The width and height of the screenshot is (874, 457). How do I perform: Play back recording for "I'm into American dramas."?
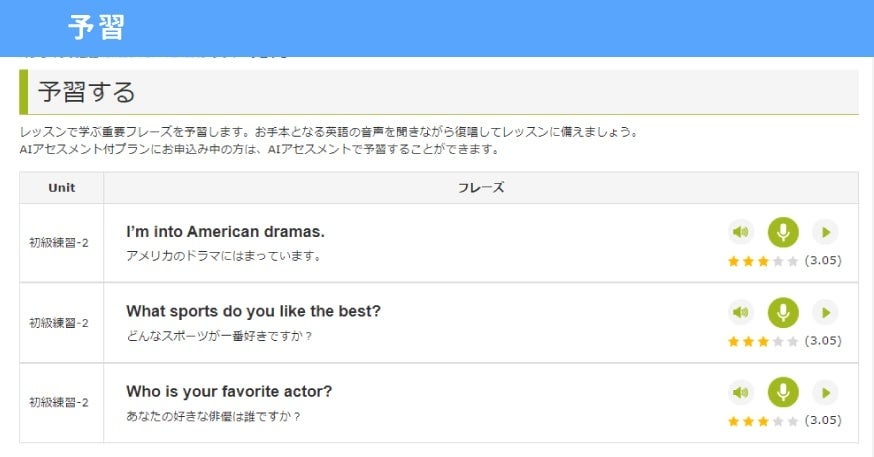[x=825, y=233]
